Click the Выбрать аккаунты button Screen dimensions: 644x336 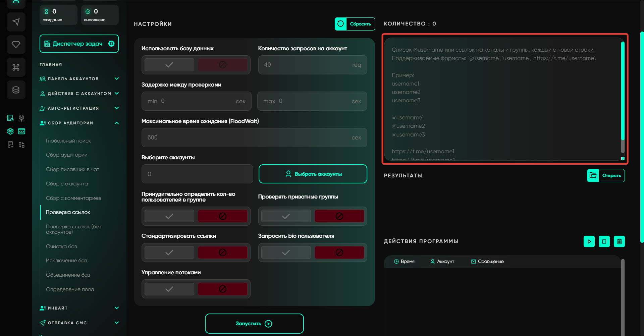(x=313, y=174)
